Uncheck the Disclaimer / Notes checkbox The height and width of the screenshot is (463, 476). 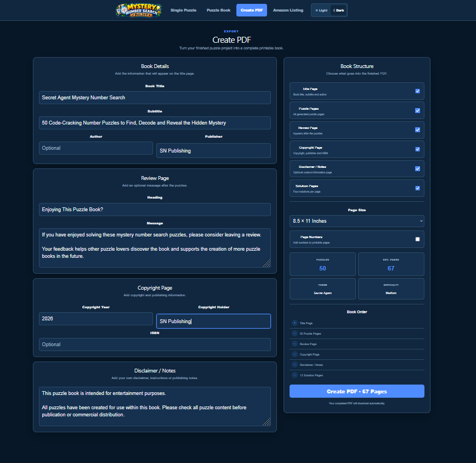click(x=417, y=168)
